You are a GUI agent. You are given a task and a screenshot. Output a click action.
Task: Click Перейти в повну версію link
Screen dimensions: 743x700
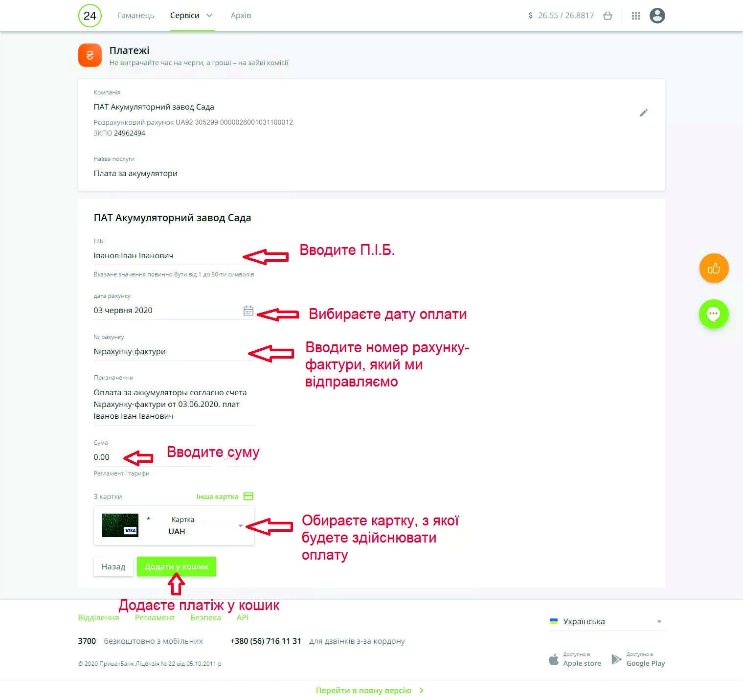pyautogui.click(x=370, y=691)
